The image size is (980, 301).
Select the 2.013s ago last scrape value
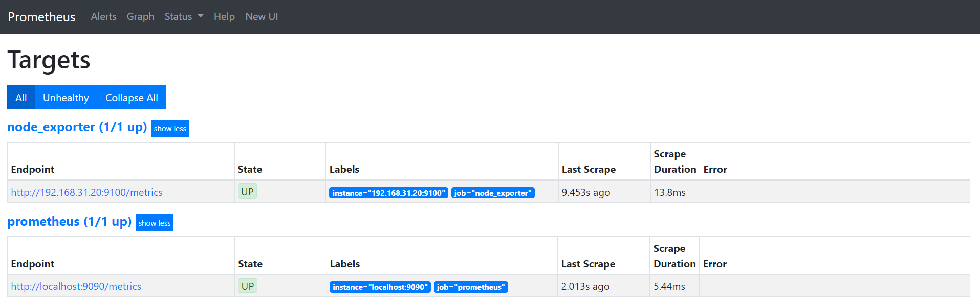click(585, 286)
